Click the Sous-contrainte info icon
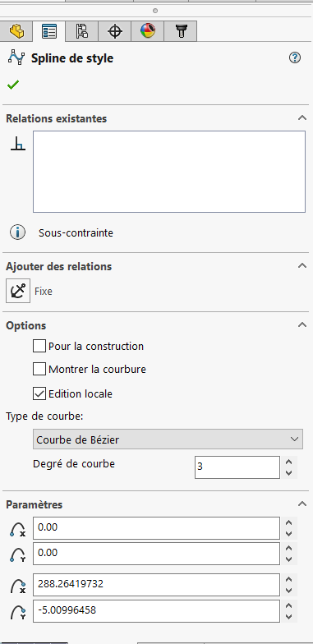 (18, 232)
